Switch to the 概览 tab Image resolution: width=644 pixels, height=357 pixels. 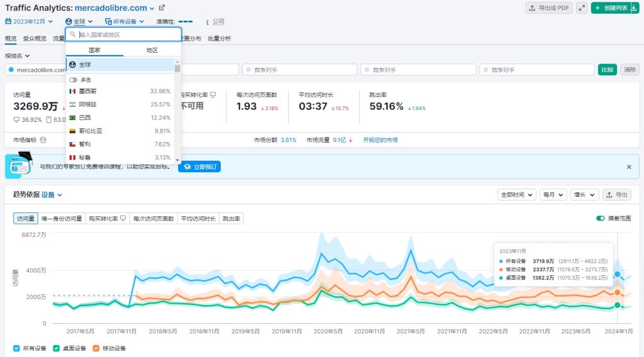click(11, 38)
